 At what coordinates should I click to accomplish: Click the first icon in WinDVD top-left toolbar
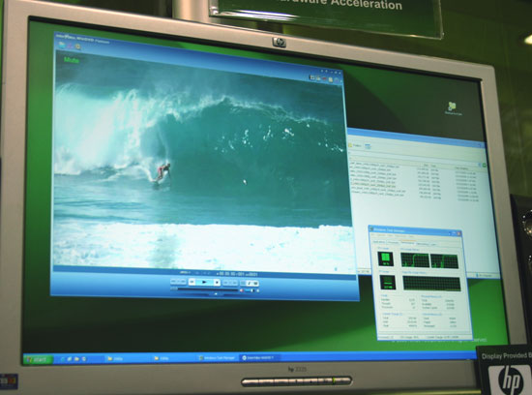(62, 45)
